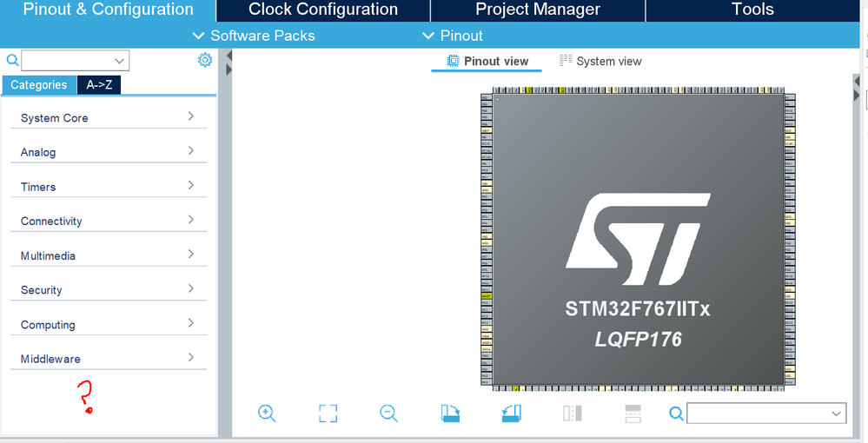Expand the Analog category
Screen dimensions: 868x443
(109, 152)
